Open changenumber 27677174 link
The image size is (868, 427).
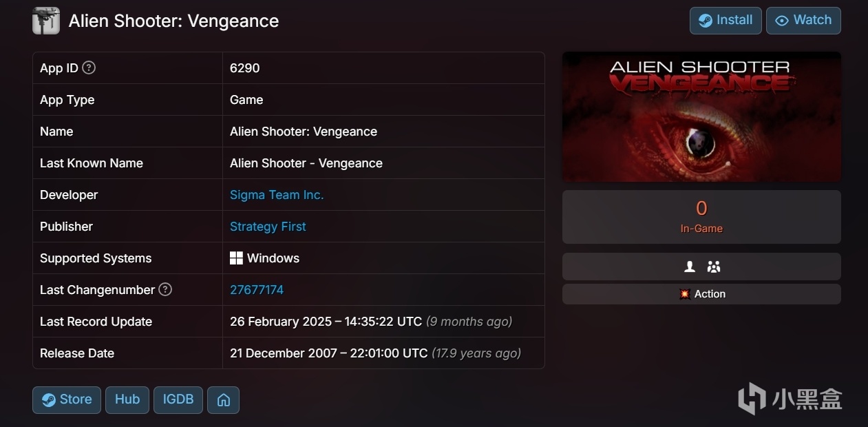257,290
